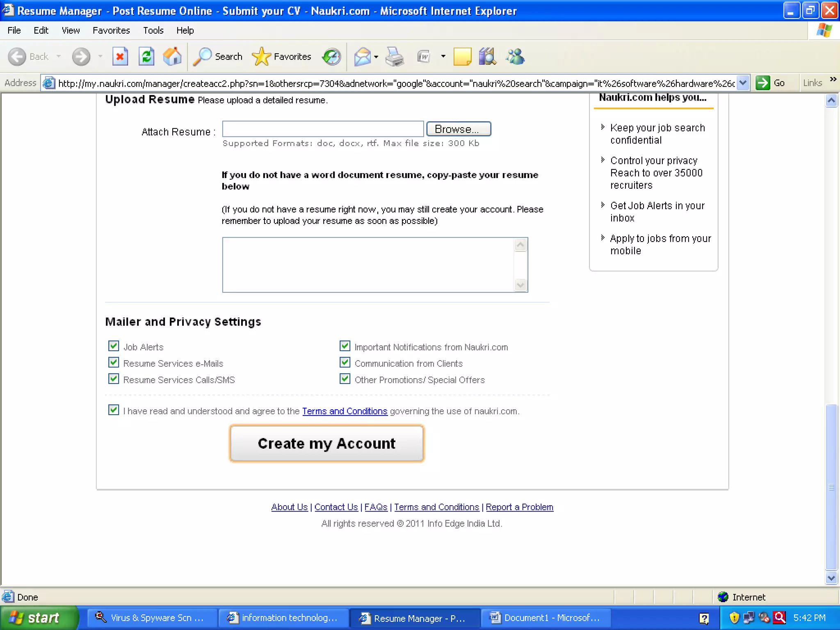Disable Resume Services Calls/SMS checkbox
Image resolution: width=840 pixels, height=630 pixels.
click(x=114, y=379)
